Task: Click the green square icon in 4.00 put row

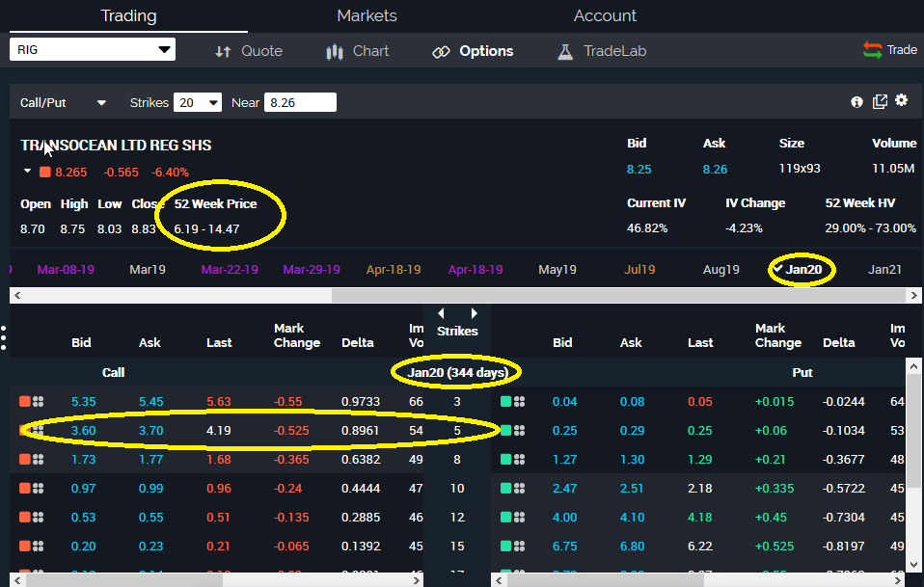Action: coord(505,517)
